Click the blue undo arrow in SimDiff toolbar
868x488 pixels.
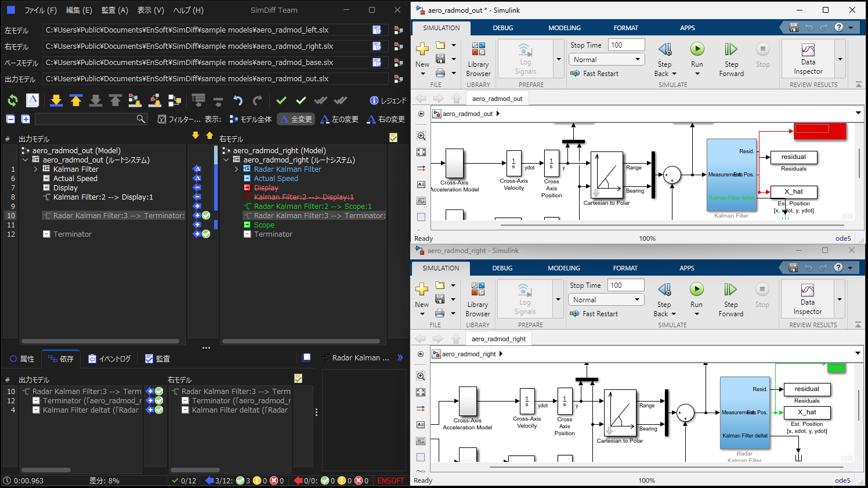[x=238, y=101]
